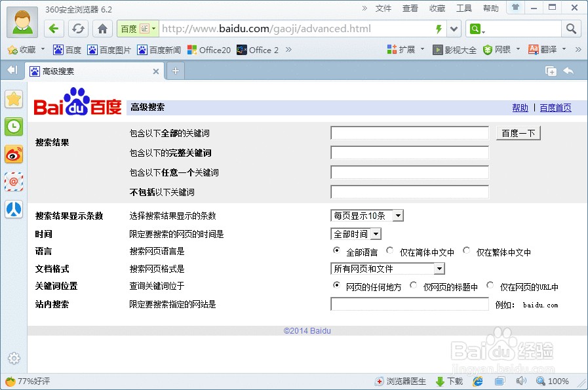Screen dimensions: 588x390
Task: Click the search magnifier button in toolbar
Action: (x=571, y=29)
